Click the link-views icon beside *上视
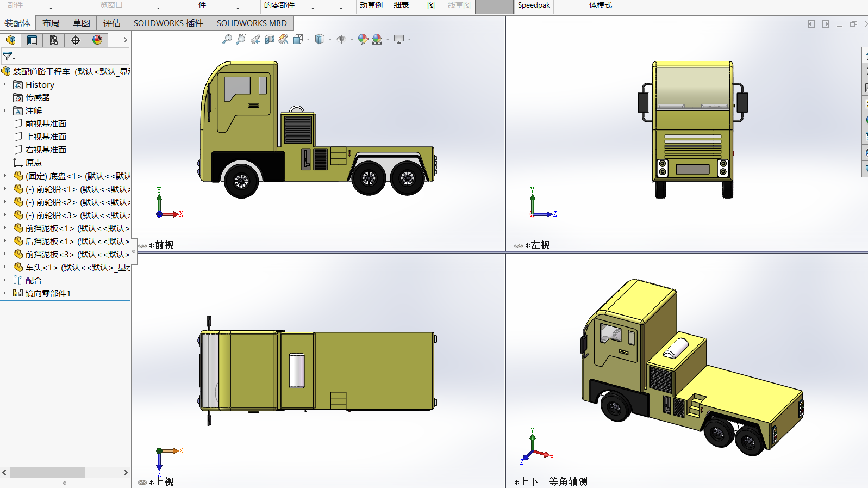This screenshot has width=868, height=488. (x=142, y=483)
